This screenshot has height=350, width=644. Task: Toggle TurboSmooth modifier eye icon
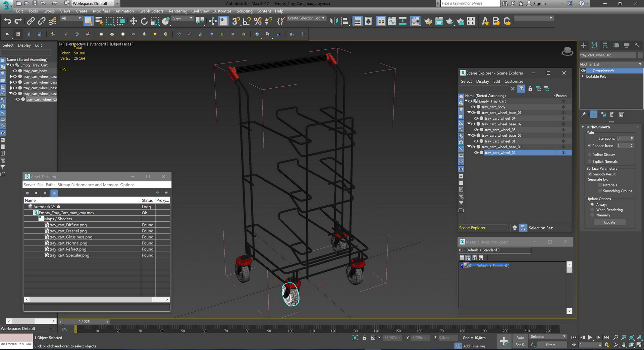click(x=583, y=71)
